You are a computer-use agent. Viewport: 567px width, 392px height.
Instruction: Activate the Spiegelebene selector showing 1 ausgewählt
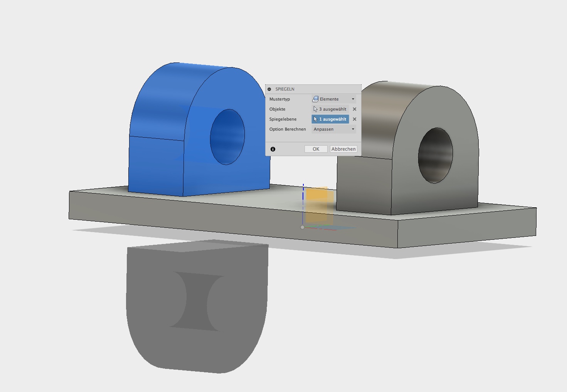(330, 119)
